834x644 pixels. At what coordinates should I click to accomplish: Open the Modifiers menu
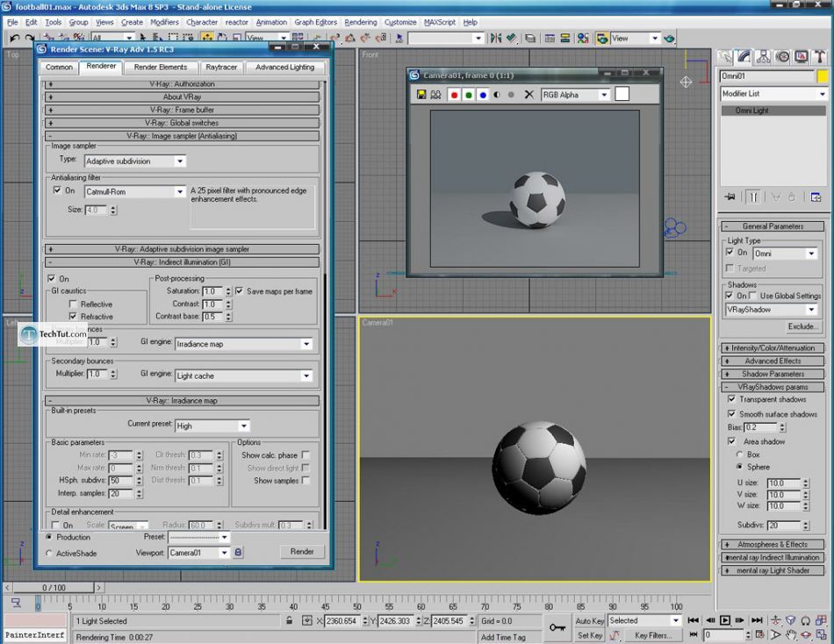coord(164,22)
